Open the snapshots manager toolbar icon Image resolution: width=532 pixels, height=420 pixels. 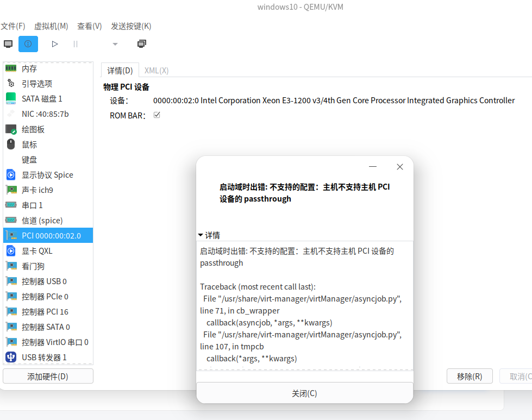pos(141,44)
